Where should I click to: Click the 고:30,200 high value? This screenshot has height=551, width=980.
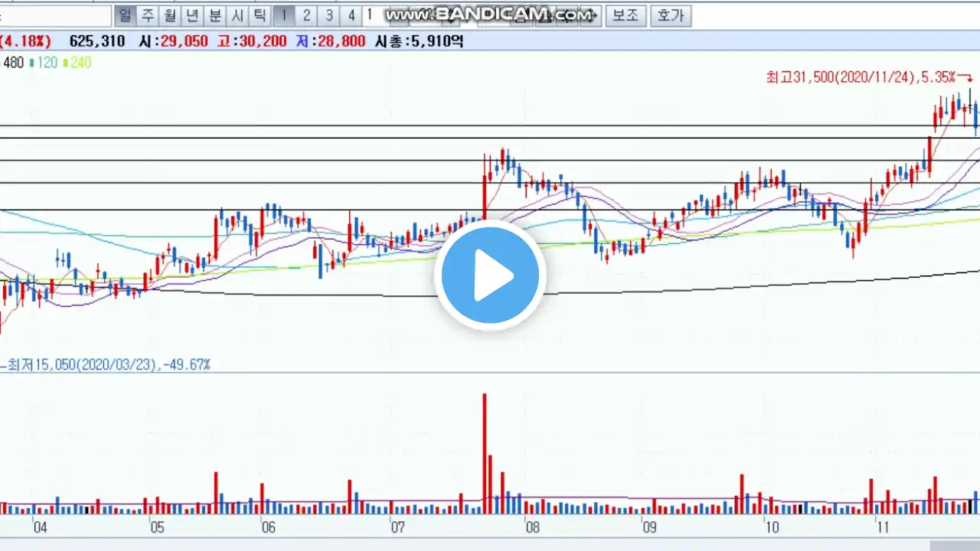[x=252, y=41]
